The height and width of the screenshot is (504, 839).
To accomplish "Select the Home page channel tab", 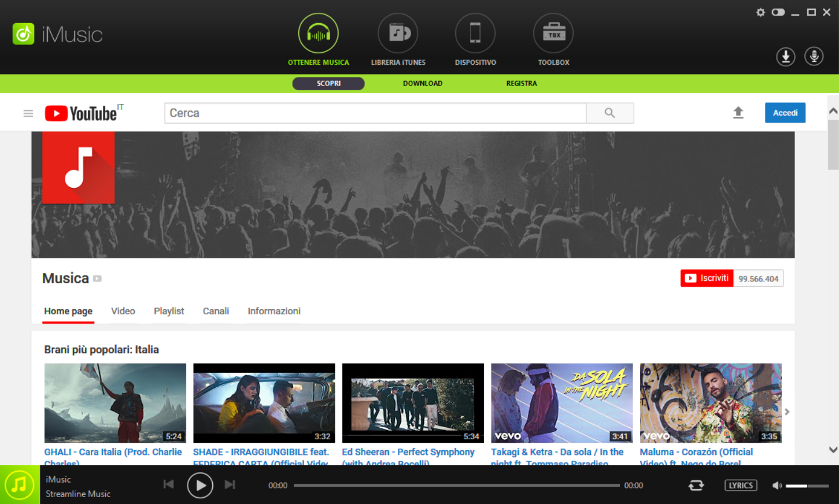I will tap(68, 311).
